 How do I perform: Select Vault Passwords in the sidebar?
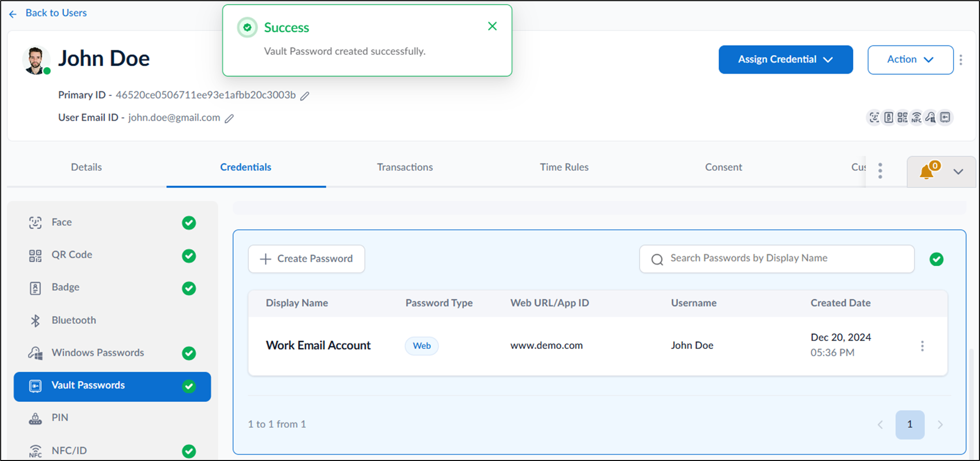tap(112, 387)
